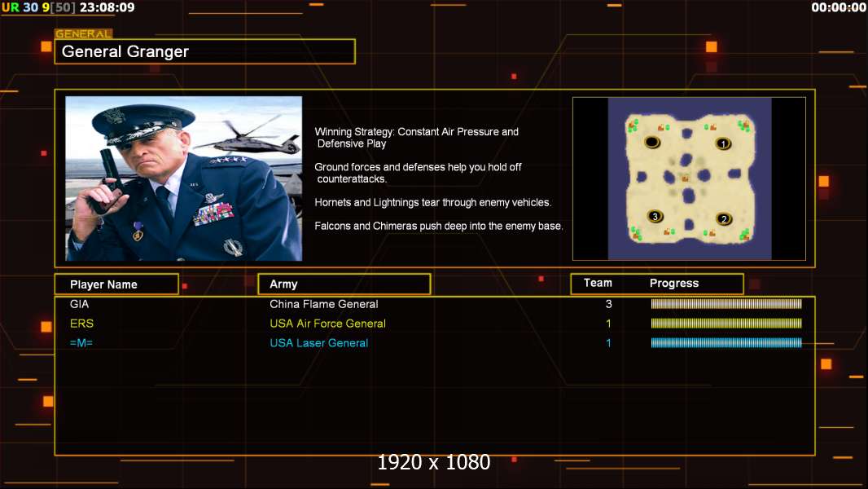Click the Ground forces and defenses tip
This screenshot has width=868, height=489.
click(x=418, y=173)
